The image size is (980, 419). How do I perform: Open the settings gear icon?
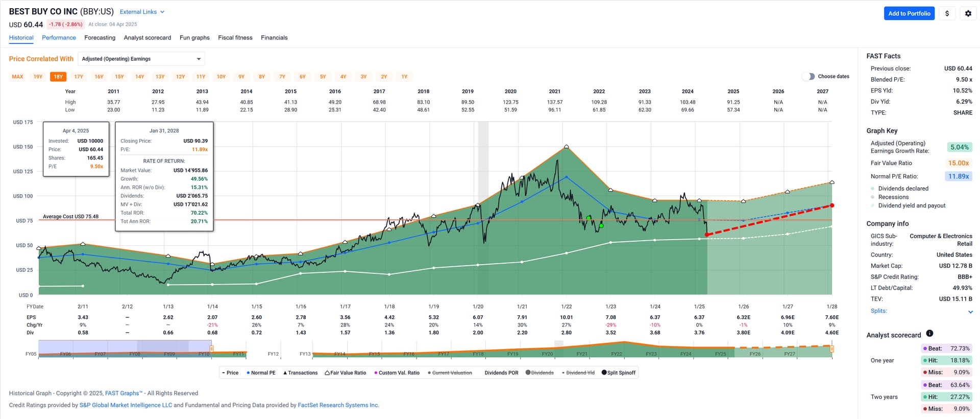click(x=968, y=13)
